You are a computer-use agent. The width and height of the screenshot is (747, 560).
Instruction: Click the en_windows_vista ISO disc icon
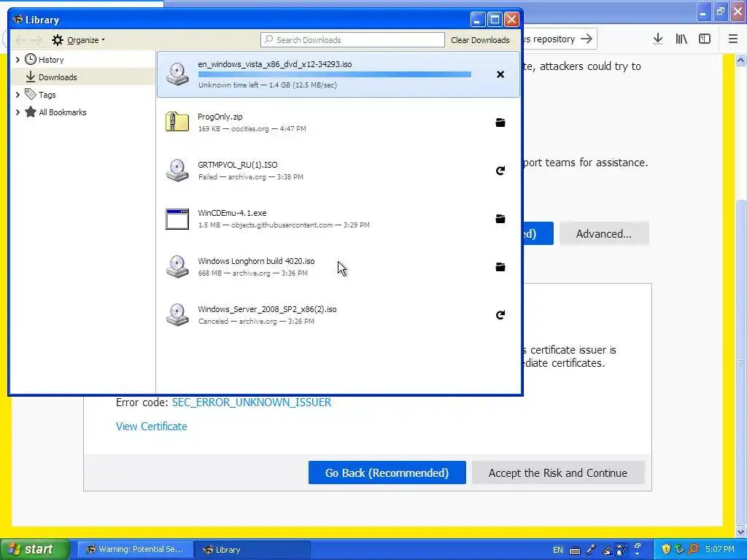[177, 74]
